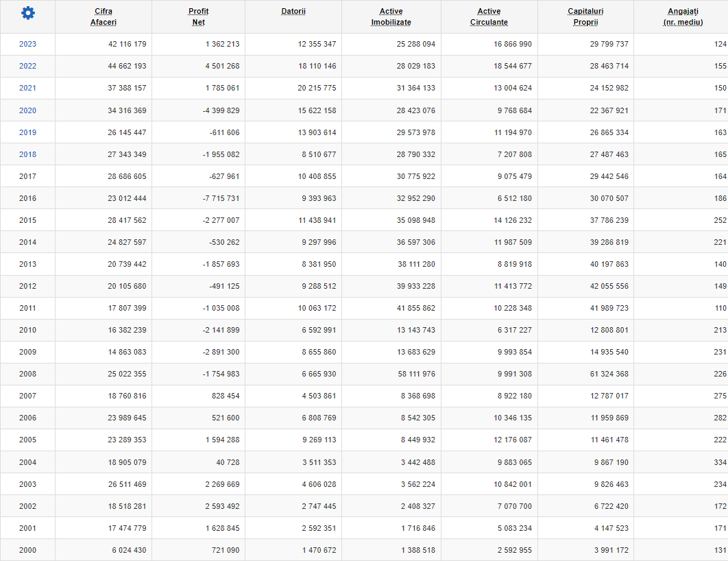The image size is (728, 561).
Task: Select net profit value -530 262
Action: click(224, 242)
